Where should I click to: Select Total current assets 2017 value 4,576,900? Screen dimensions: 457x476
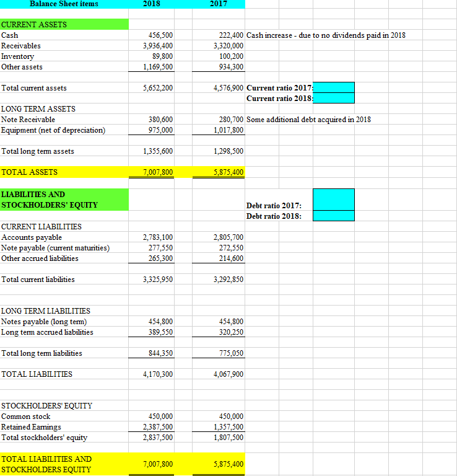tap(228, 88)
